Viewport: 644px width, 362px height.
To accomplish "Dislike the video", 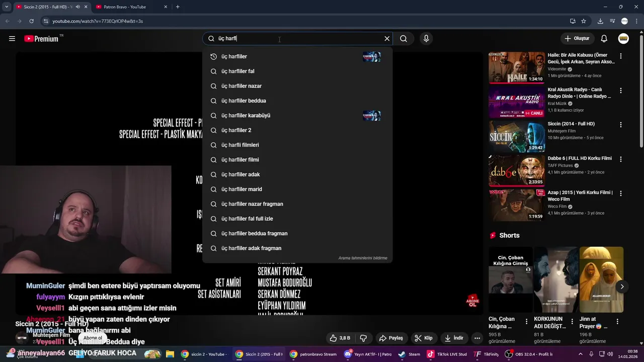I will pos(363,338).
